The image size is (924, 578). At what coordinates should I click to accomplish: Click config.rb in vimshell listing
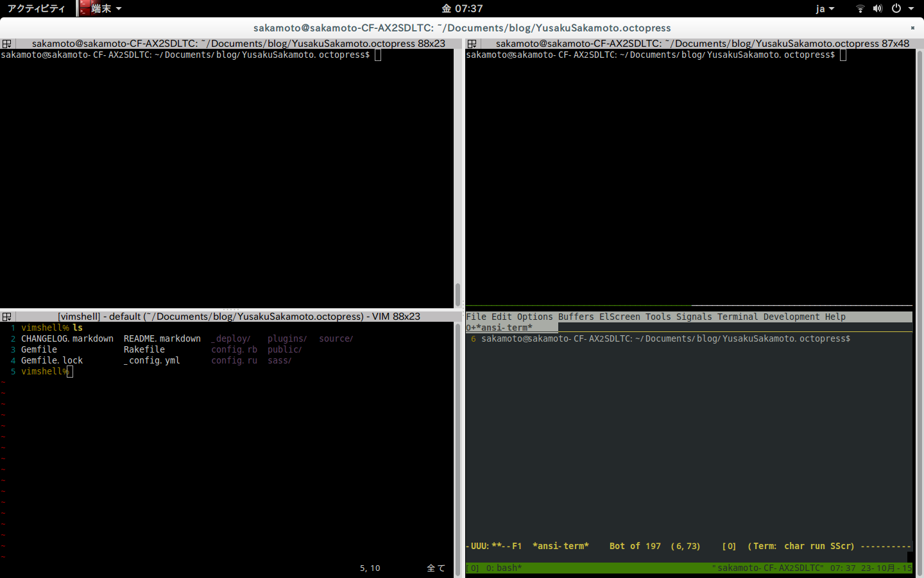234,349
